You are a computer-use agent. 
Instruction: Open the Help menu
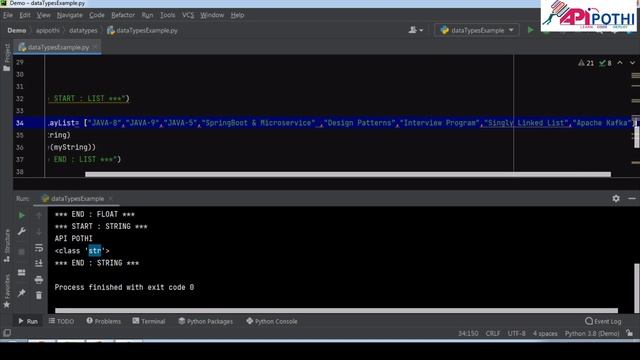(x=237, y=15)
